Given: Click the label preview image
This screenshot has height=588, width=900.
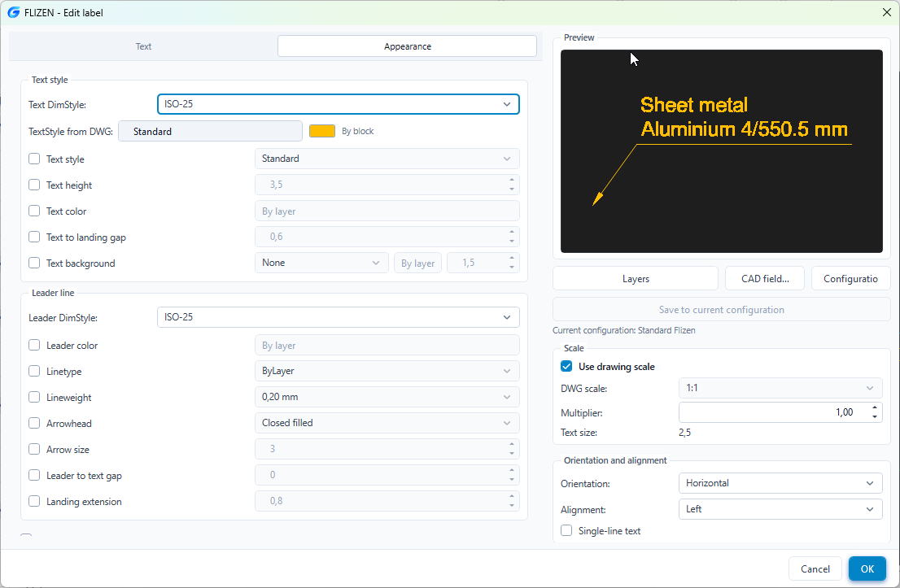Looking at the screenshot, I should coord(722,151).
